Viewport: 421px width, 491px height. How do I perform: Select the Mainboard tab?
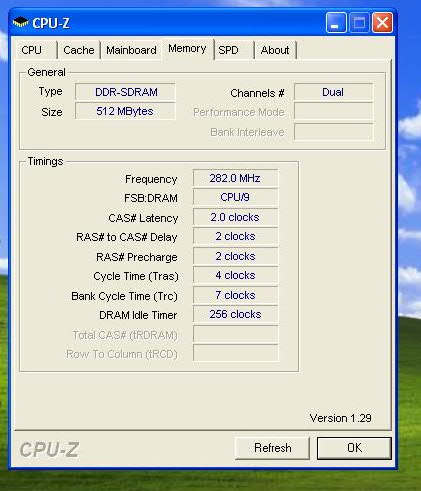click(131, 50)
